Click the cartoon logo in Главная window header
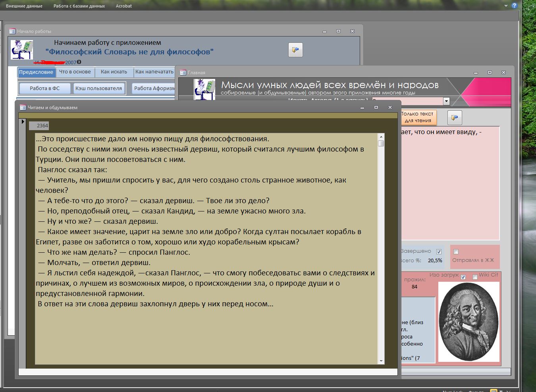 pyautogui.click(x=204, y=89)
